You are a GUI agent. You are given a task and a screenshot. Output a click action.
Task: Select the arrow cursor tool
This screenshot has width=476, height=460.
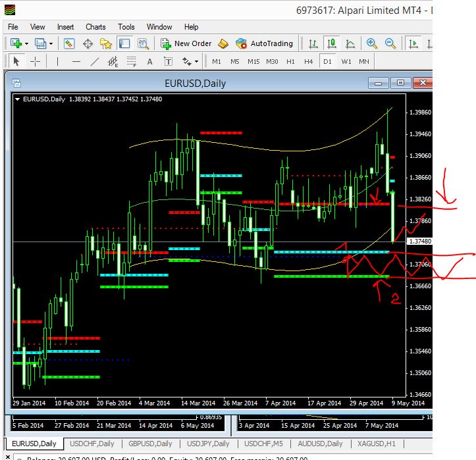point(16,62)
